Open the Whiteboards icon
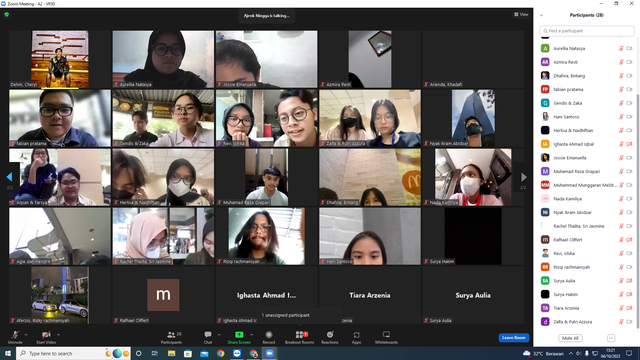 (x=386, y=335)
